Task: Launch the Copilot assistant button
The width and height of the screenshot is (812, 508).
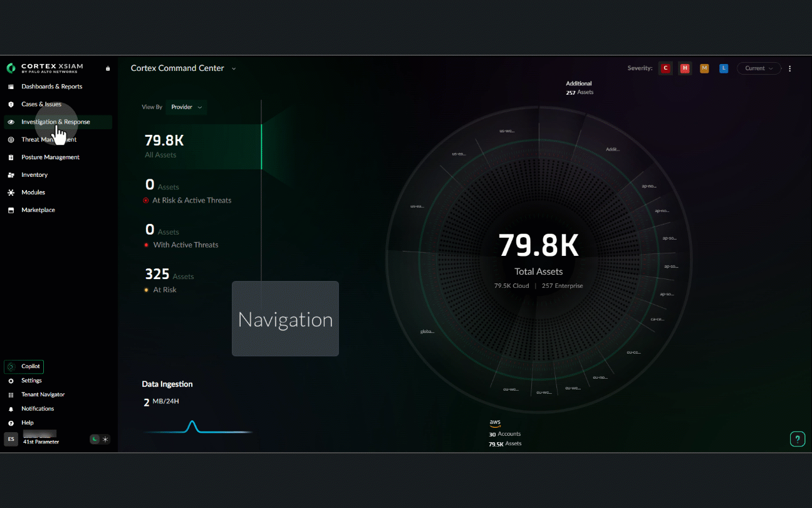Action: [x=24, y=366]
